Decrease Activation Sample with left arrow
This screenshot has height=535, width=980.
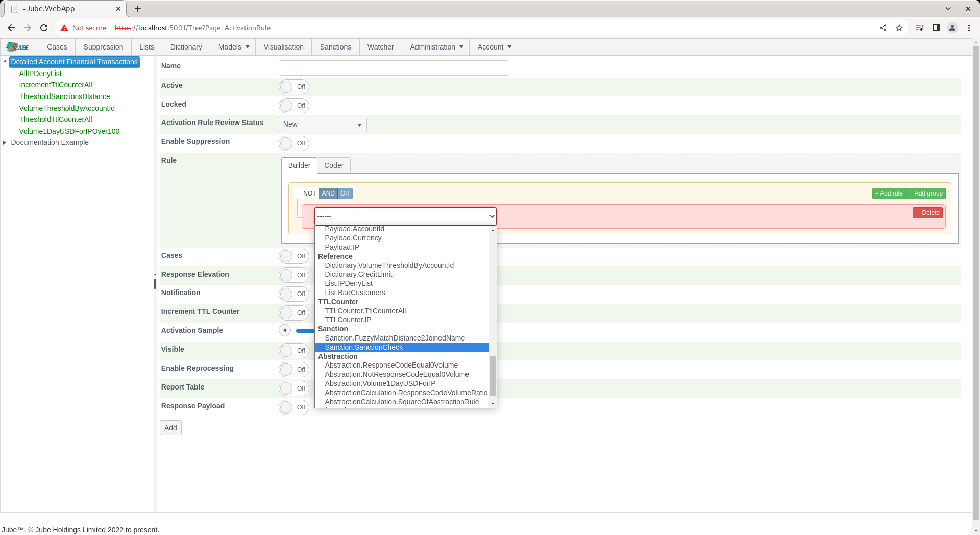(285, 330)
